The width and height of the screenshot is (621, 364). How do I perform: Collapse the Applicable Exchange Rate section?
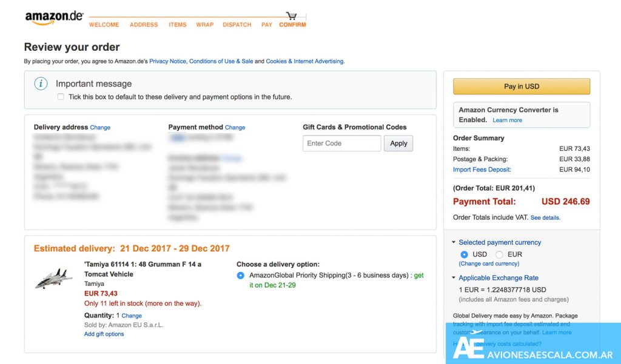(454, 278)
